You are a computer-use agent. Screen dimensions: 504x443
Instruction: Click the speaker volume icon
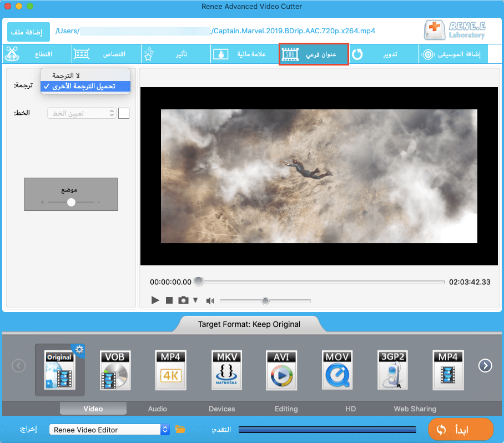(x=210, y=300)
